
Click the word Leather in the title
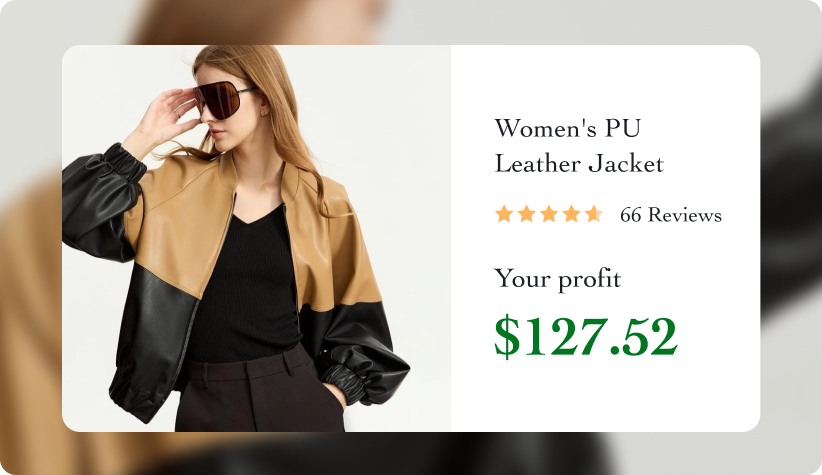point(538,164)
